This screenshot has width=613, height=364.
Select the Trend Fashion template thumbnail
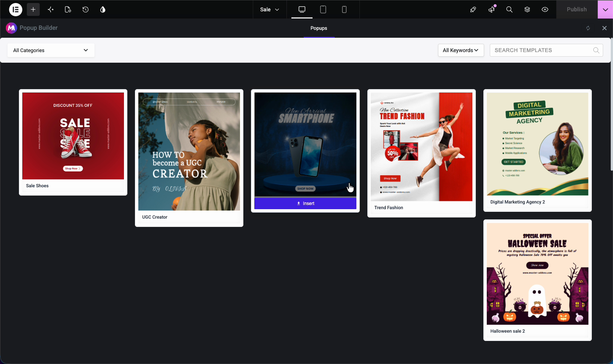point(421,147)
